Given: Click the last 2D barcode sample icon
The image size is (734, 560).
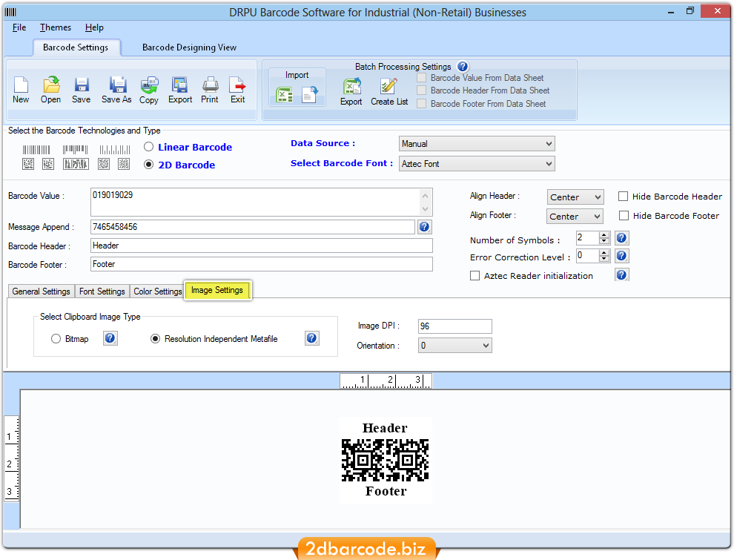Looking at the screenshot, I should coord(124,164).
